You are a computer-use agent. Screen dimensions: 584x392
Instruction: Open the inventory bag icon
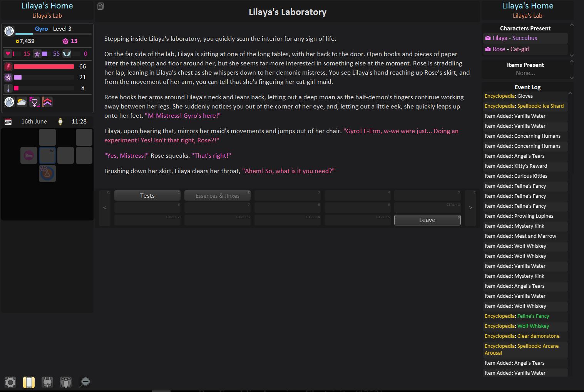[47, 382]
